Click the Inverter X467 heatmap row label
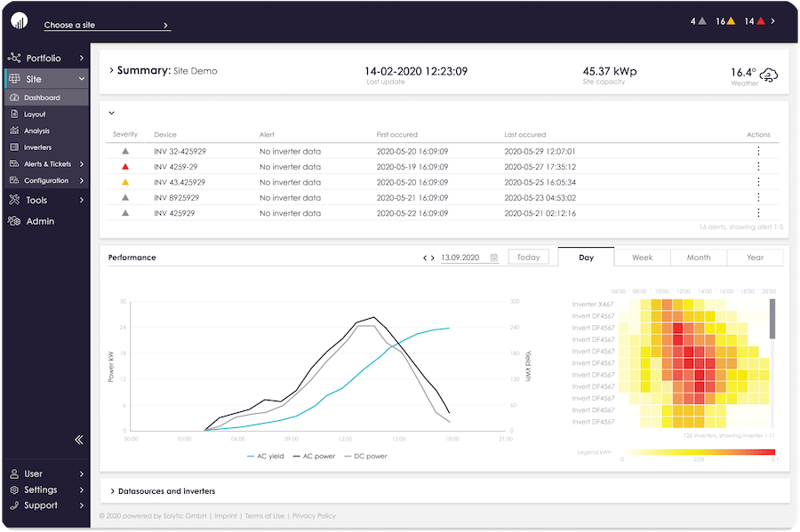 click(x=592, y=305)
